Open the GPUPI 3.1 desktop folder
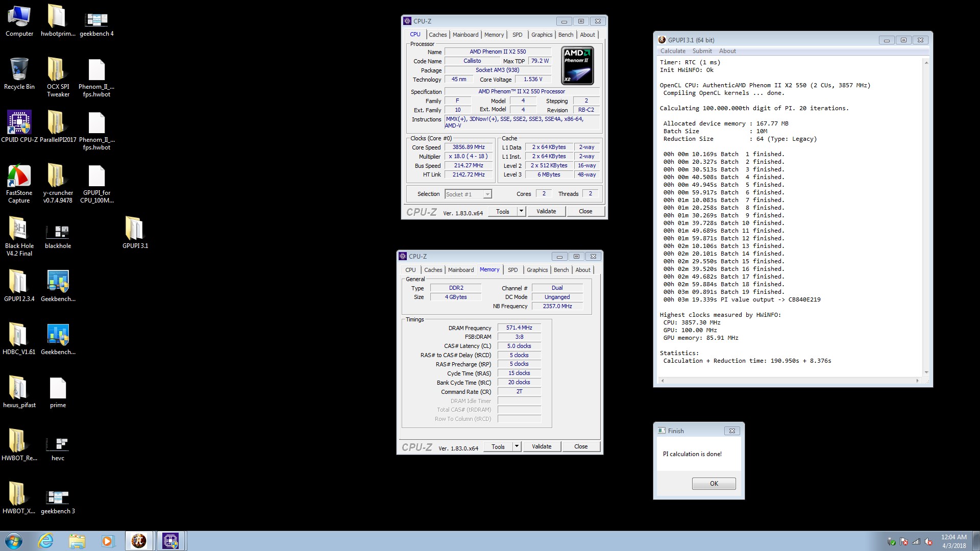 point(135,234)
